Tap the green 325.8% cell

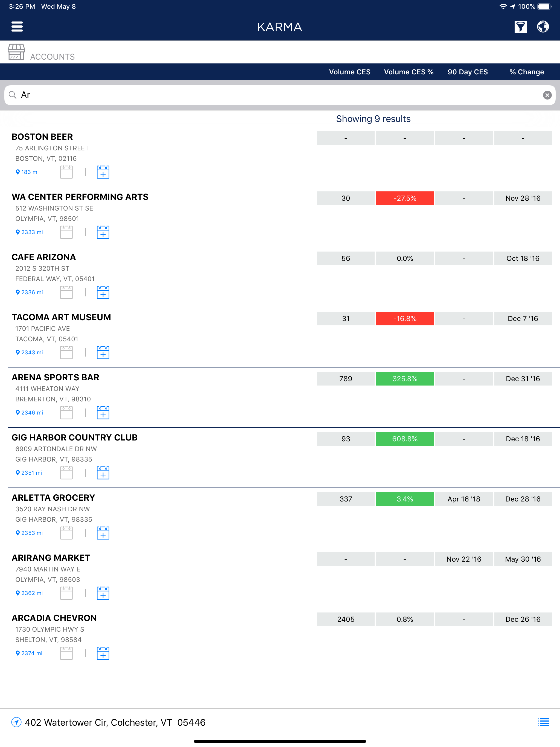tap(405, 379)
